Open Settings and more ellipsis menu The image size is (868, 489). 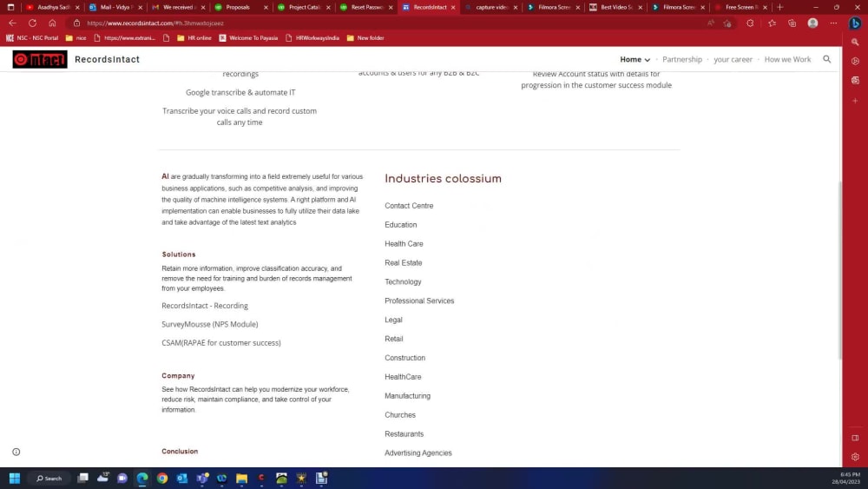tap(833, 23)
